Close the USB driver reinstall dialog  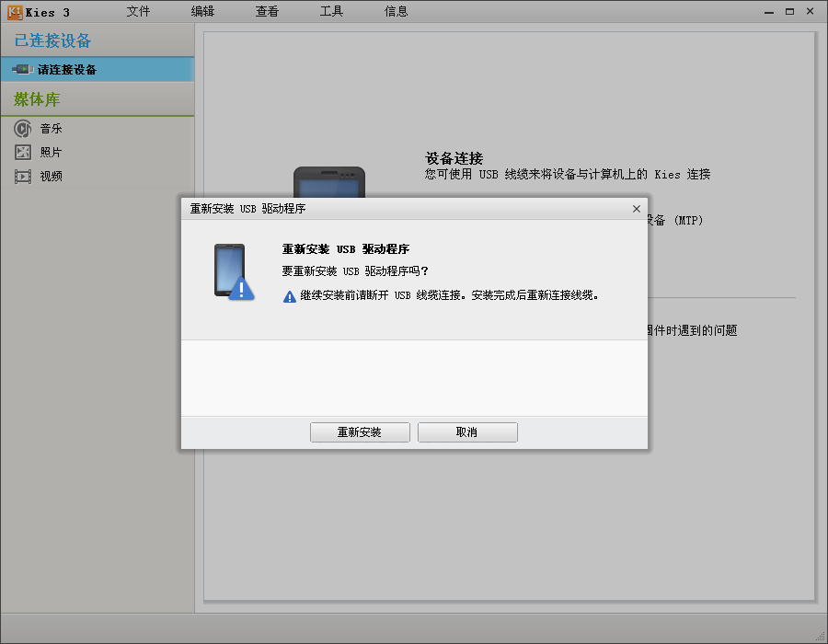pyautogui.click(x=637, y=209)
